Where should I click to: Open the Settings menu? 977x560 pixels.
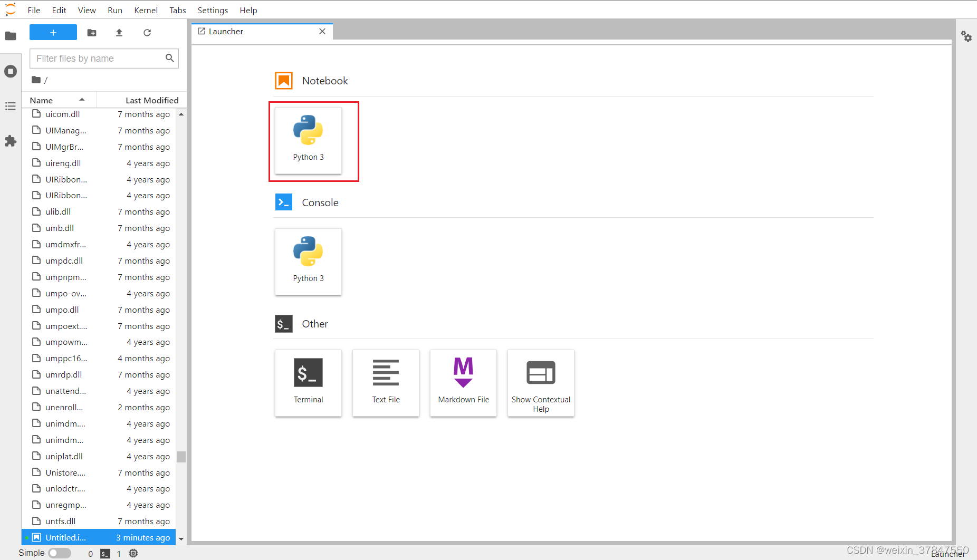point(213,10)
